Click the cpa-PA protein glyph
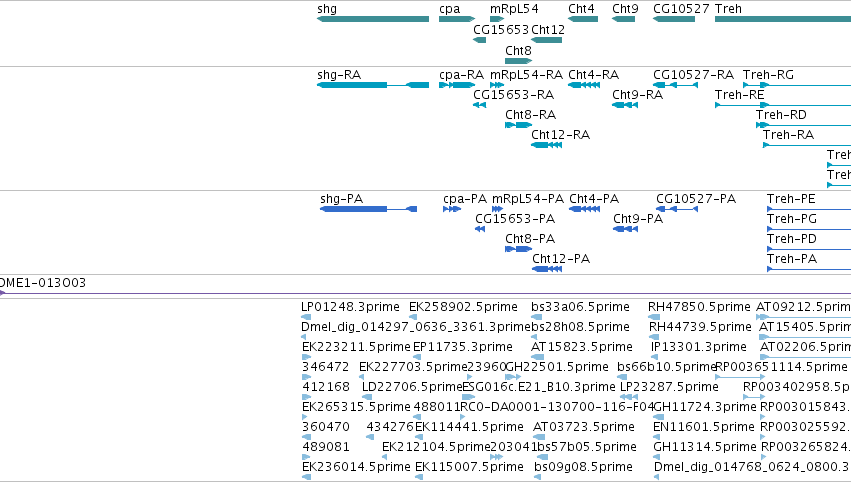The height and width of the screenshot is (482, 851). click(x=452, y=209)
